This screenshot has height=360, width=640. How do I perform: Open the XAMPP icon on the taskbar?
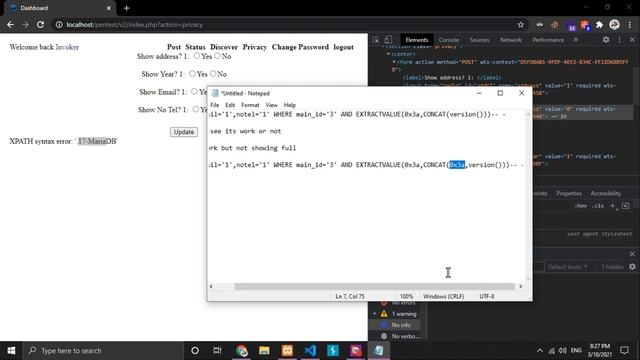287,351
